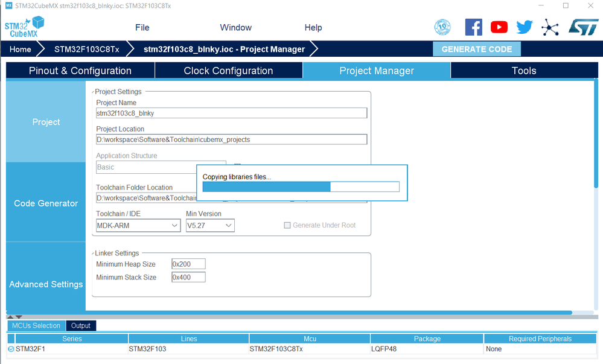
Task: Open the YouTube icon link
Action: tap(499, 27)
